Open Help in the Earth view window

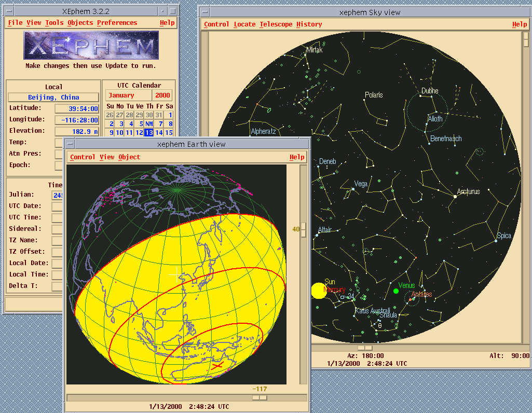(297, 157)
